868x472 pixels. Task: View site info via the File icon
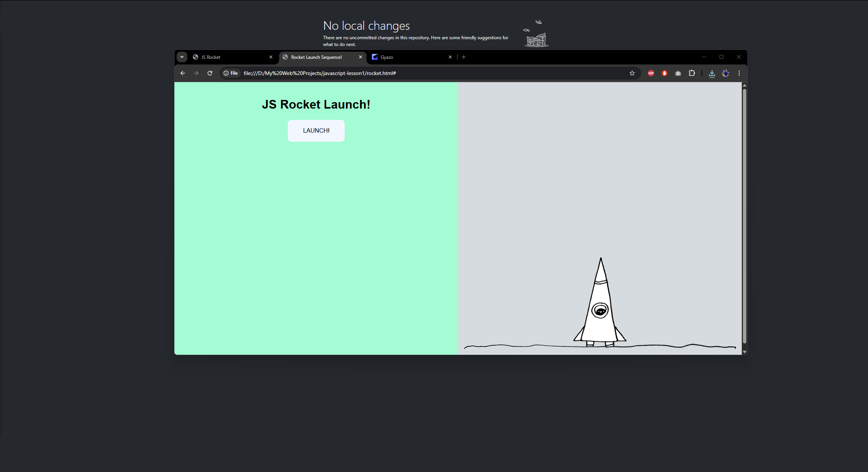(x=231, y=73)
